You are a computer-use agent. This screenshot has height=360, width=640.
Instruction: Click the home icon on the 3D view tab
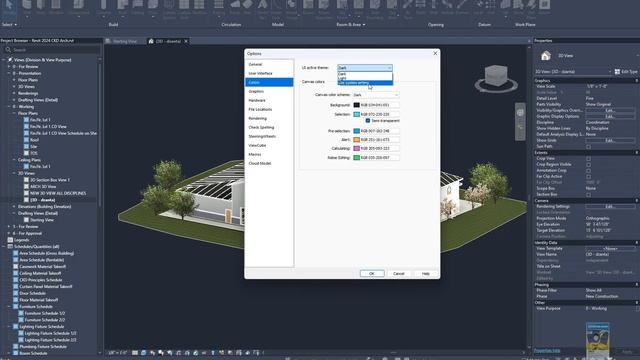151,41
